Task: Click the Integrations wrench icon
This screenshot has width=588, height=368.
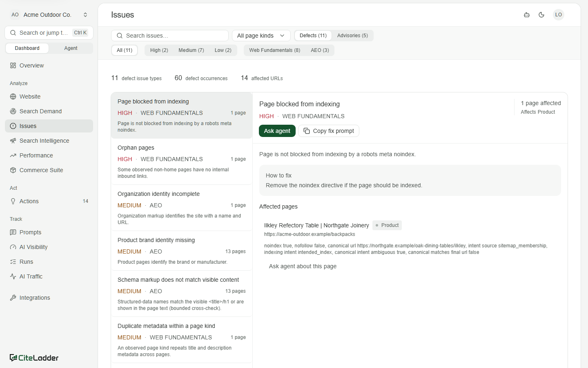Action: coord(13,298)
